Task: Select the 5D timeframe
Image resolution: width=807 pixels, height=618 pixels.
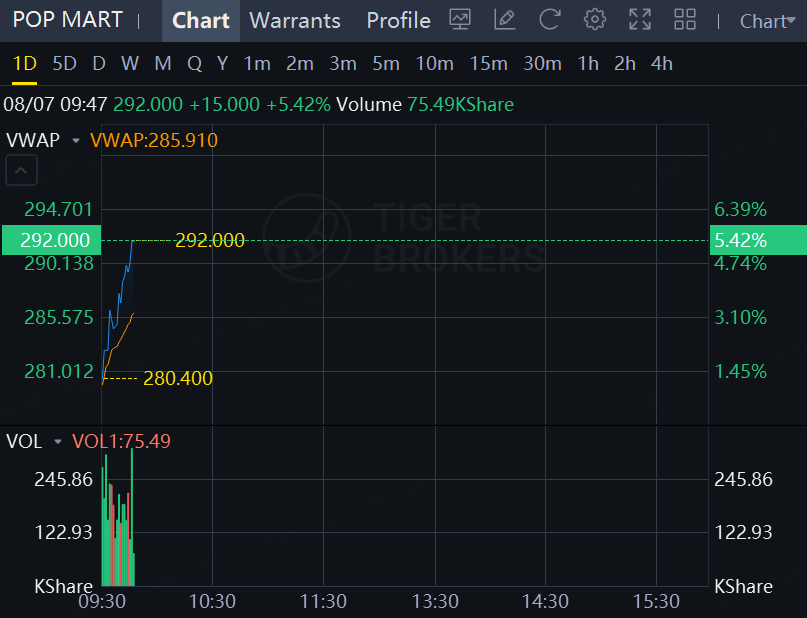Action: click(64, 64)
